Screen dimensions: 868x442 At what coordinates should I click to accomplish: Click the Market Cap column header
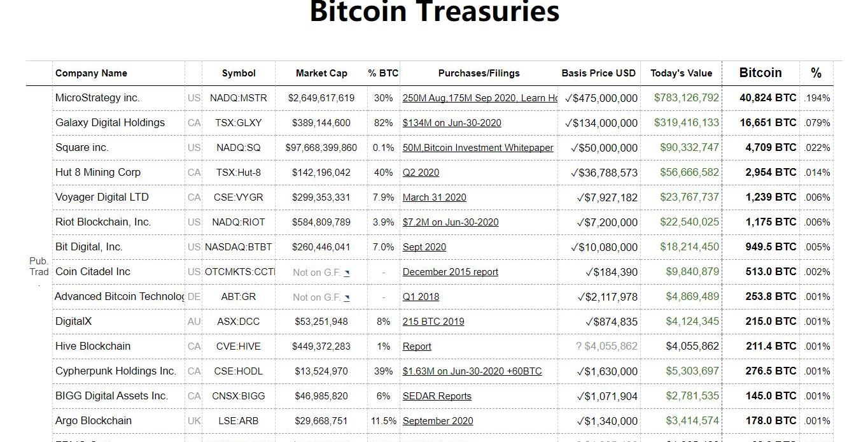pos(321,73)
